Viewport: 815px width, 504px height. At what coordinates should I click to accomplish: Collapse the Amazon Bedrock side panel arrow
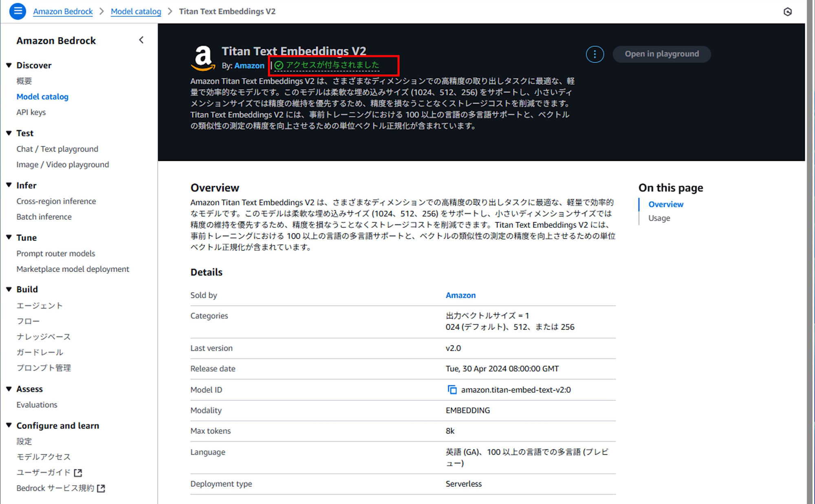pos(141,40)
